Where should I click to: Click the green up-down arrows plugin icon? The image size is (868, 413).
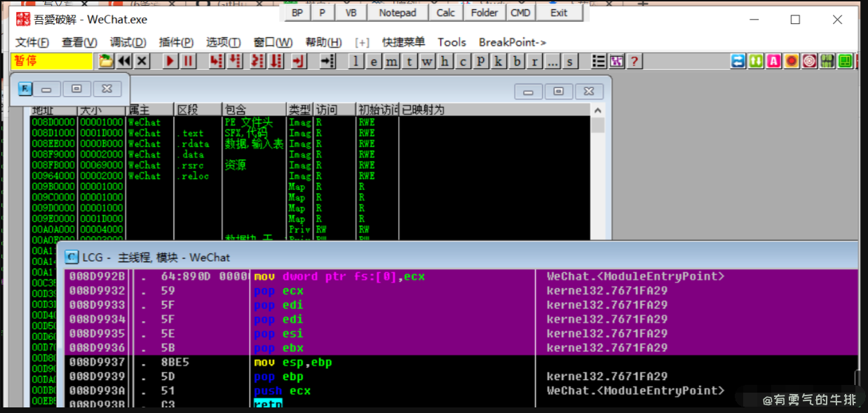756,61
